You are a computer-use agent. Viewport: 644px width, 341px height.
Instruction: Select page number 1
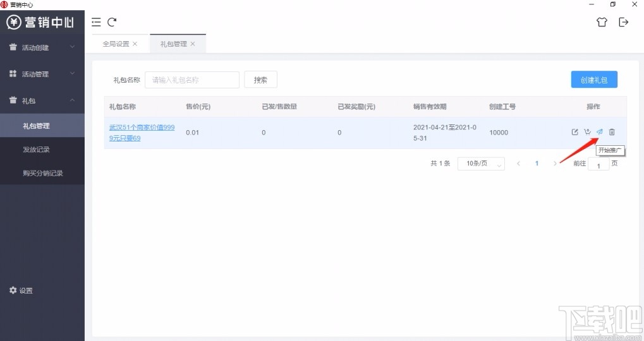(537, 164)
